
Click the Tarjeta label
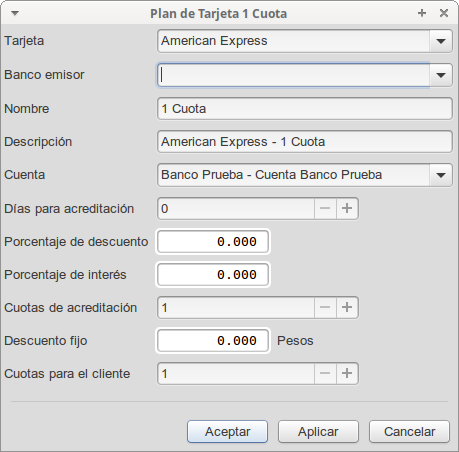[x=24, y=41]
